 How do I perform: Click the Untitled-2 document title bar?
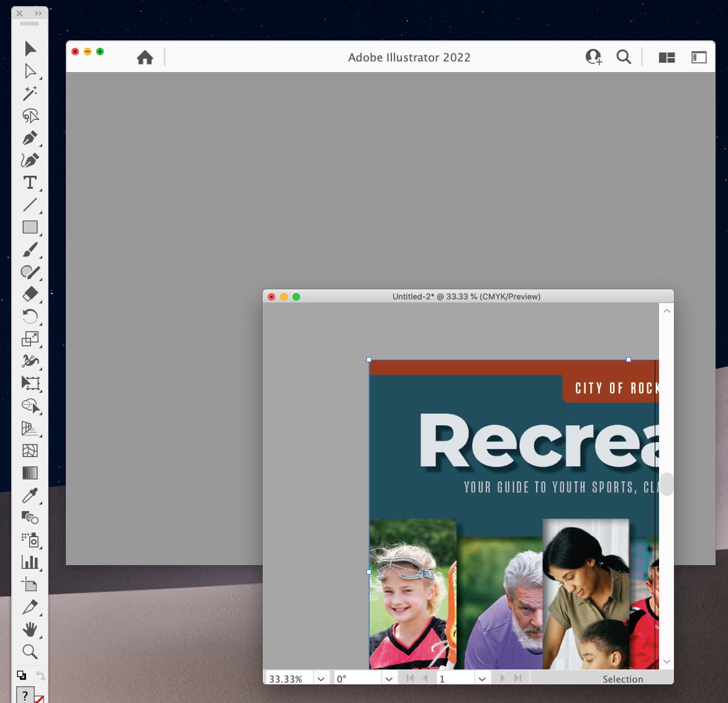click(x=468, y=296)
